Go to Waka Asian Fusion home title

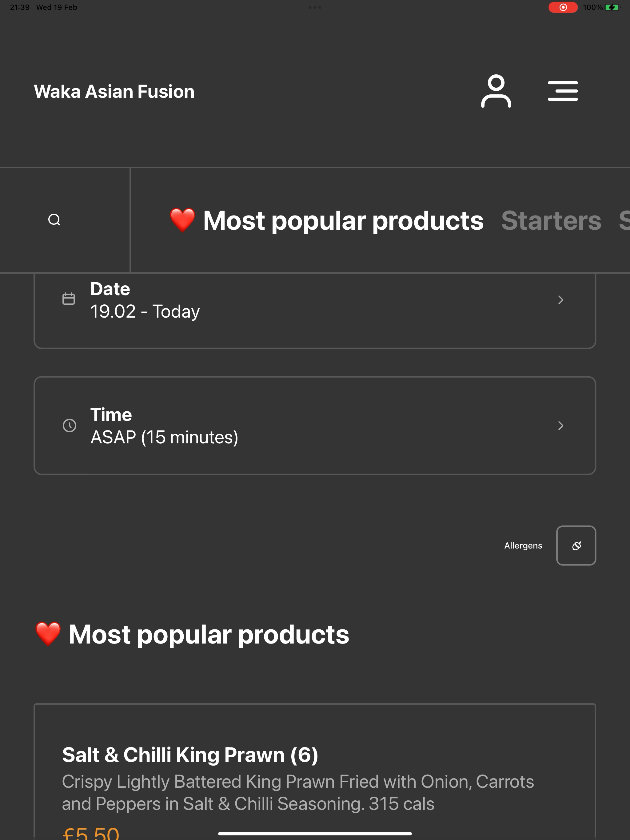[x=114, y=92]
